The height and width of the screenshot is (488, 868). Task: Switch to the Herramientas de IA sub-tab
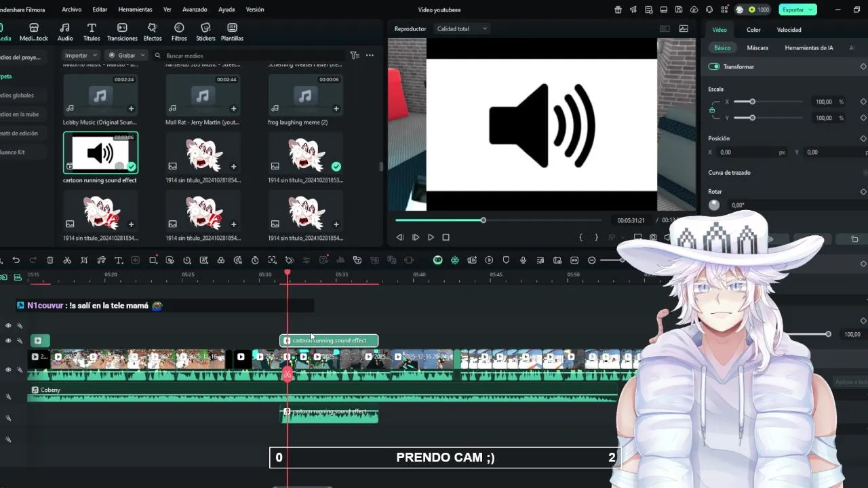(x=809, y=48)
